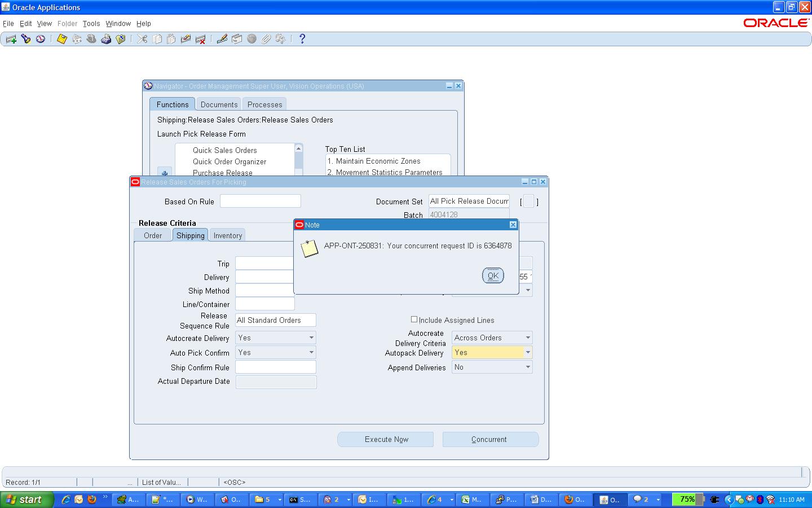
Task: Open the Help menu
Action: (x=144, y=24)
